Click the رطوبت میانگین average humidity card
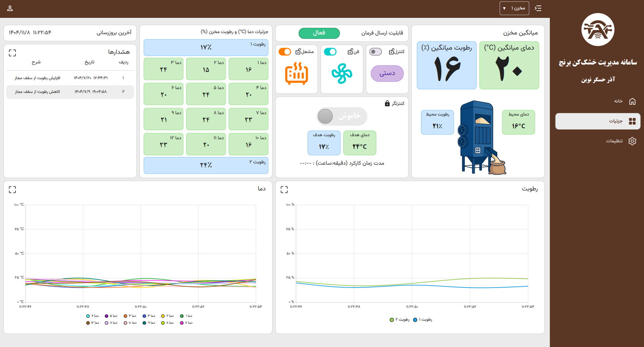644x347 pixels. tap(446, 65)
